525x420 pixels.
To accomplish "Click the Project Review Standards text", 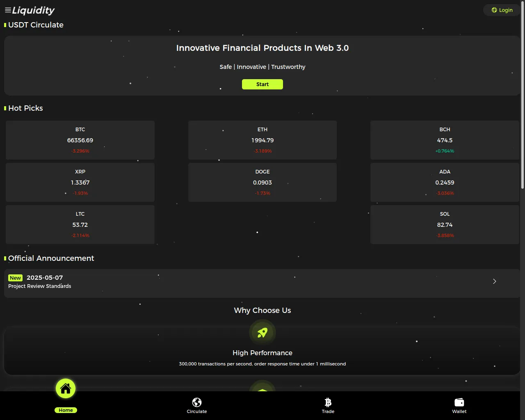I will tap(40, 286).
